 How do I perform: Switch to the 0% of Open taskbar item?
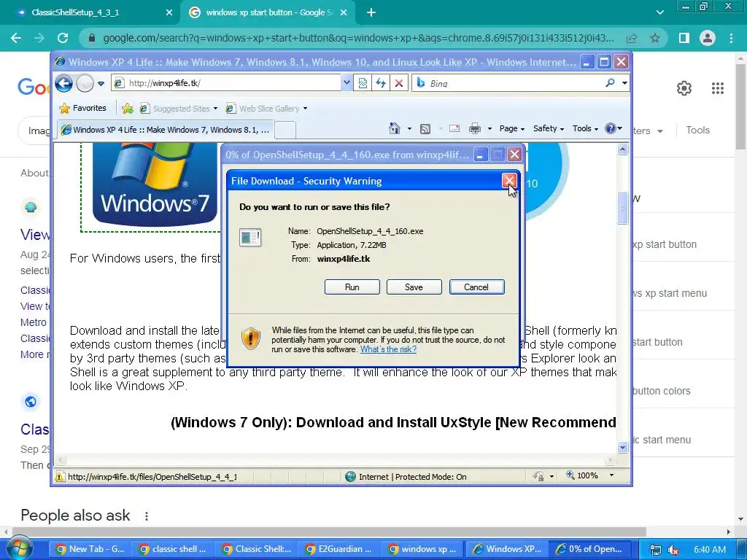click(x=589, y=549)
